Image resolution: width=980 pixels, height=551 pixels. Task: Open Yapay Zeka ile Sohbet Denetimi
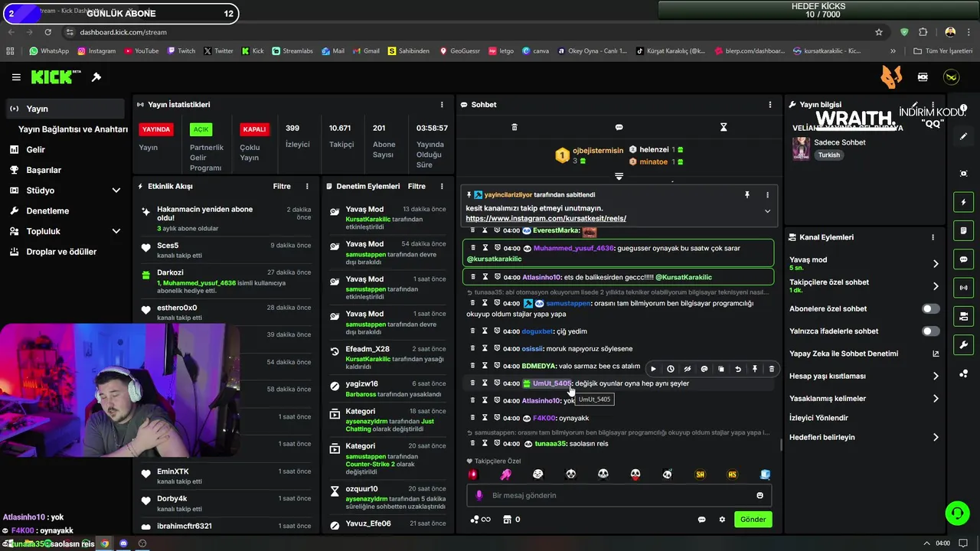tap(864, 354)
